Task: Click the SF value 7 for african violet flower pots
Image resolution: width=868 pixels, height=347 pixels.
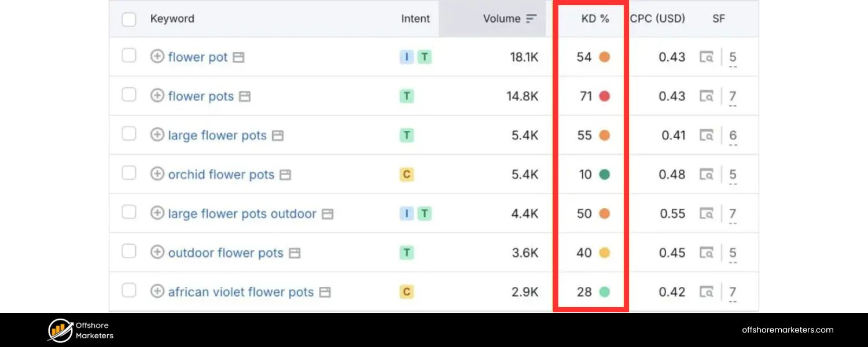Action: pos(733,290)
